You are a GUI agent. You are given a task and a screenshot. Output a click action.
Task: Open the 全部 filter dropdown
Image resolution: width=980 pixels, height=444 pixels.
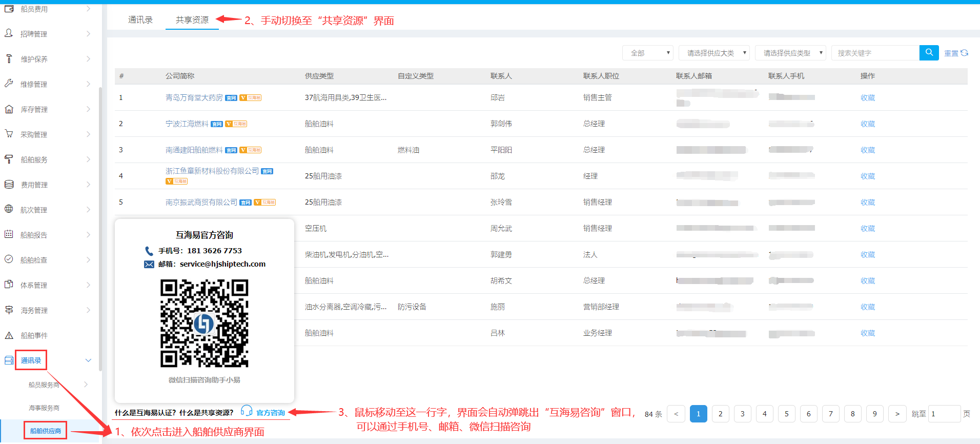click(648, 53)
